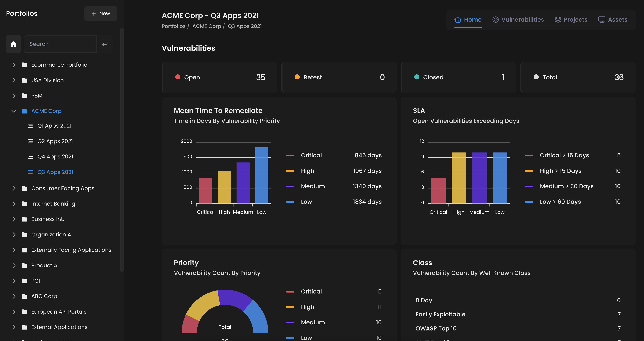This screenshot has width=644, height=341.
Task: Click the home icon beside Search
Action: [x=13, y=44]
